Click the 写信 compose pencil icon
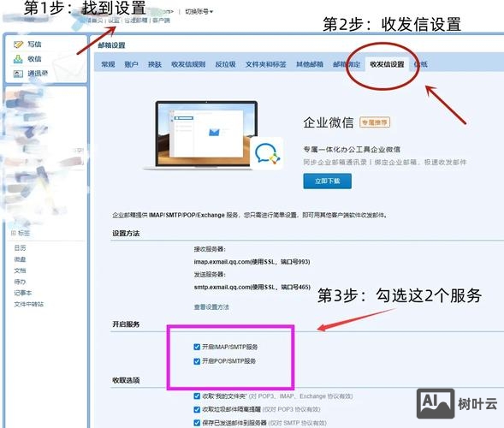This screenshot has width=504, height=428. (x=19, y=44)
